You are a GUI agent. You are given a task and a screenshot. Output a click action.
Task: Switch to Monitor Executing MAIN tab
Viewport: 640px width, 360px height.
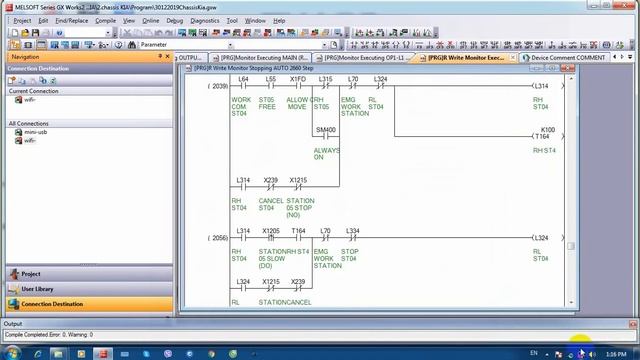click(260, 58)
